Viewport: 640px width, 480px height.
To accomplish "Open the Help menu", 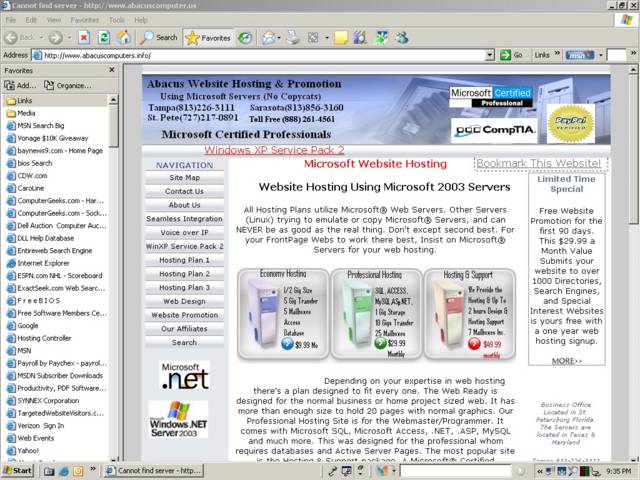I will (141, 20).
